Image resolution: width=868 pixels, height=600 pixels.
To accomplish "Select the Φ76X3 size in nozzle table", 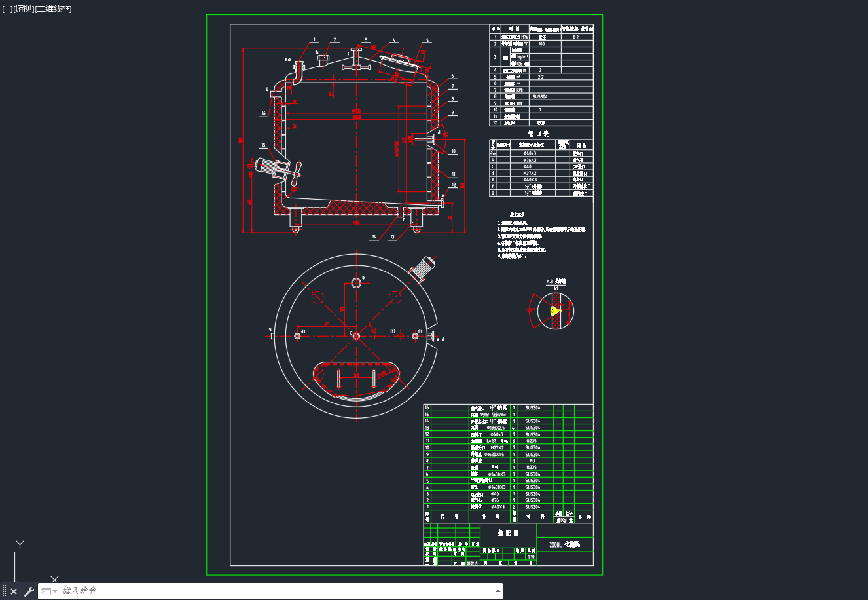I will (529, 160).
